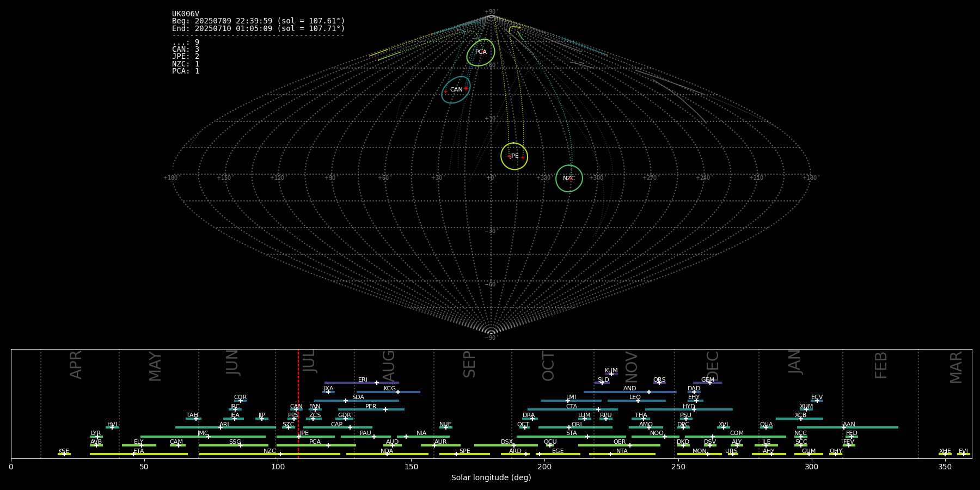The width and height of the screenshot is (980, 490).
Task: Click the ETA shower label in the bottom row
Action: point(139,451)
